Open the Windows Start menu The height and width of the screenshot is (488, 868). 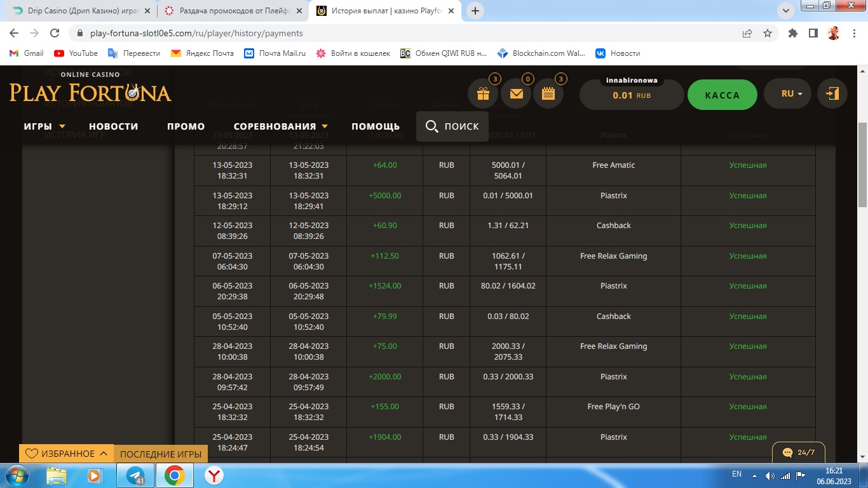16,475
